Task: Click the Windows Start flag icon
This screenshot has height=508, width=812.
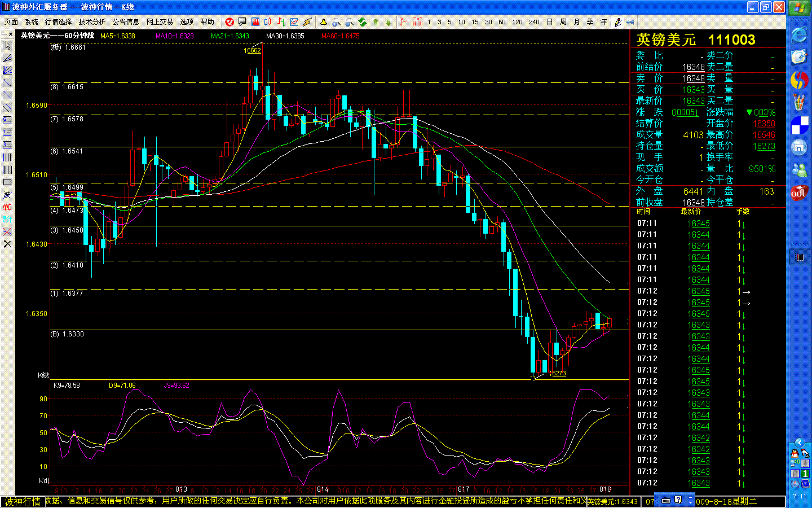Action: 799,8
